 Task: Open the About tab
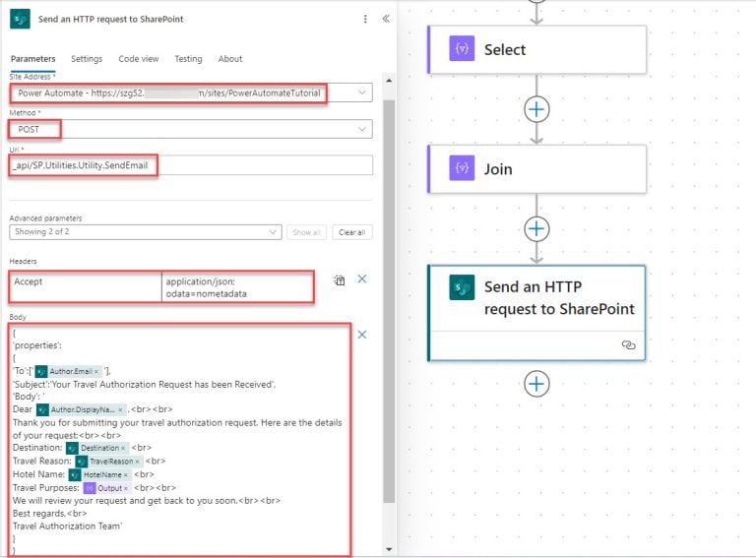coord(230,59)
